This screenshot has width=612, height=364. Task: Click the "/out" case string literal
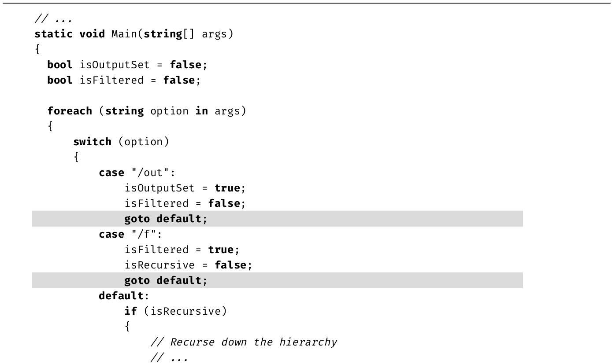tap(150, 173)
